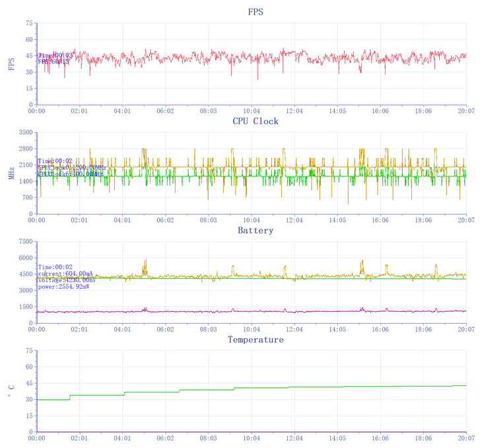Click 10:04 tick on FPS time axis
482x448 pixels.
(251, 112)
